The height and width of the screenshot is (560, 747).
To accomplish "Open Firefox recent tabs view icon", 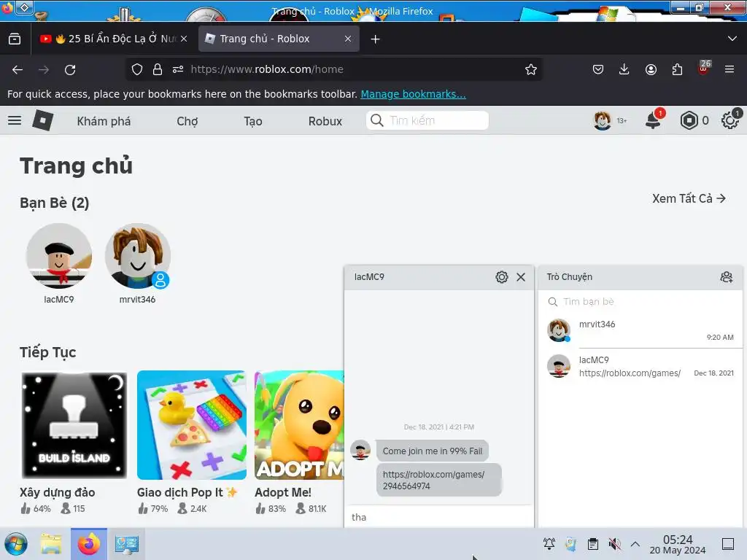I will [15, 39].
